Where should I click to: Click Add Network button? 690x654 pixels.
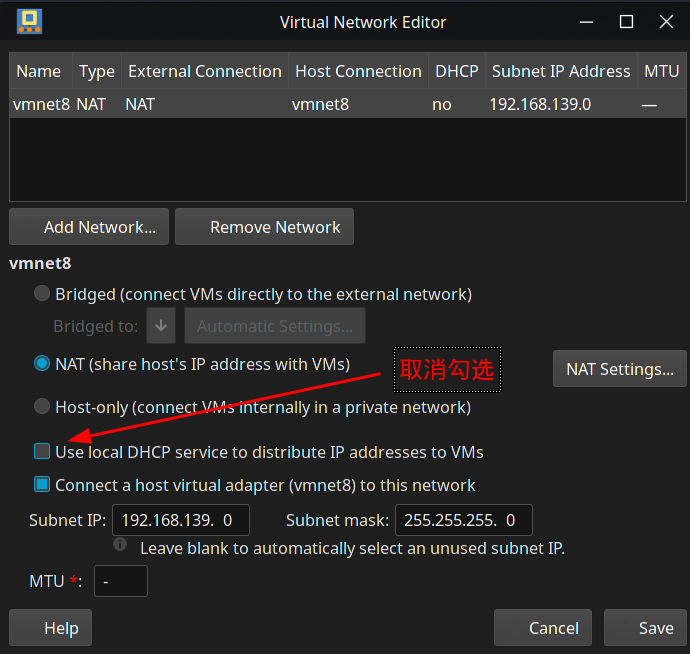89,227
